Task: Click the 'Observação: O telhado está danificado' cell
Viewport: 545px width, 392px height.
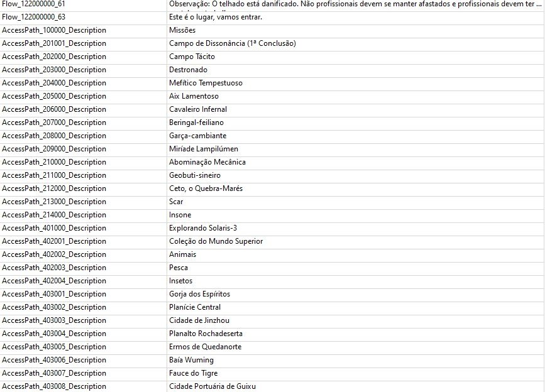Action: click(355, 4)
